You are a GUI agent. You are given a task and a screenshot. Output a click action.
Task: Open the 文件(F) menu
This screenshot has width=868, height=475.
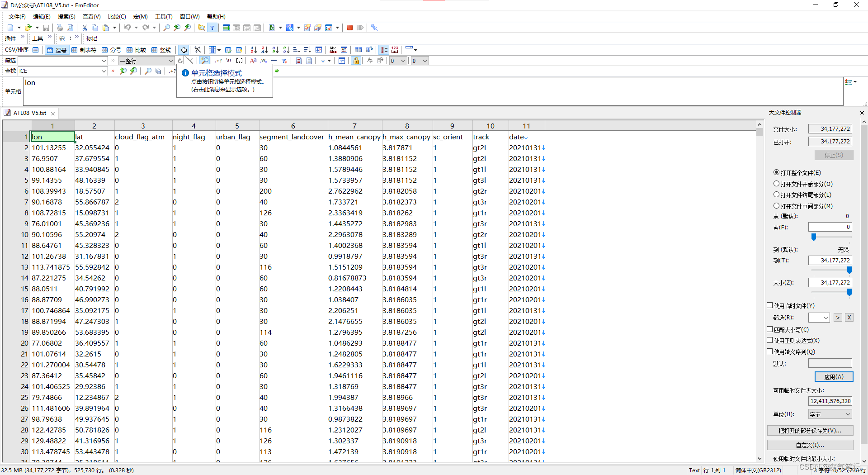[17, 17]
